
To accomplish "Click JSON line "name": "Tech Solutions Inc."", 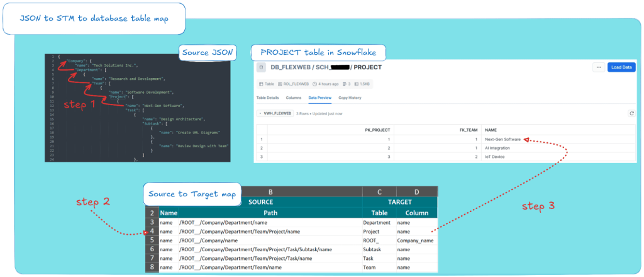I will tap(107, 65).
